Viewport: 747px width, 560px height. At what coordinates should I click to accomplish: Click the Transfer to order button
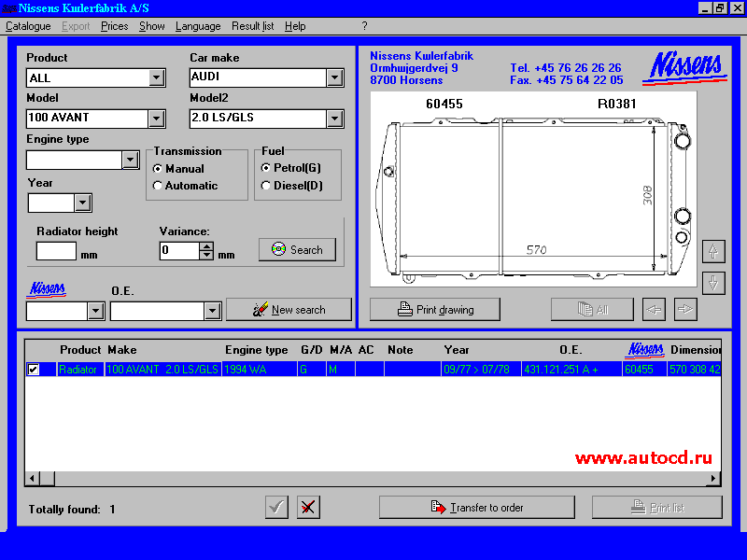[x=477, y=507]
